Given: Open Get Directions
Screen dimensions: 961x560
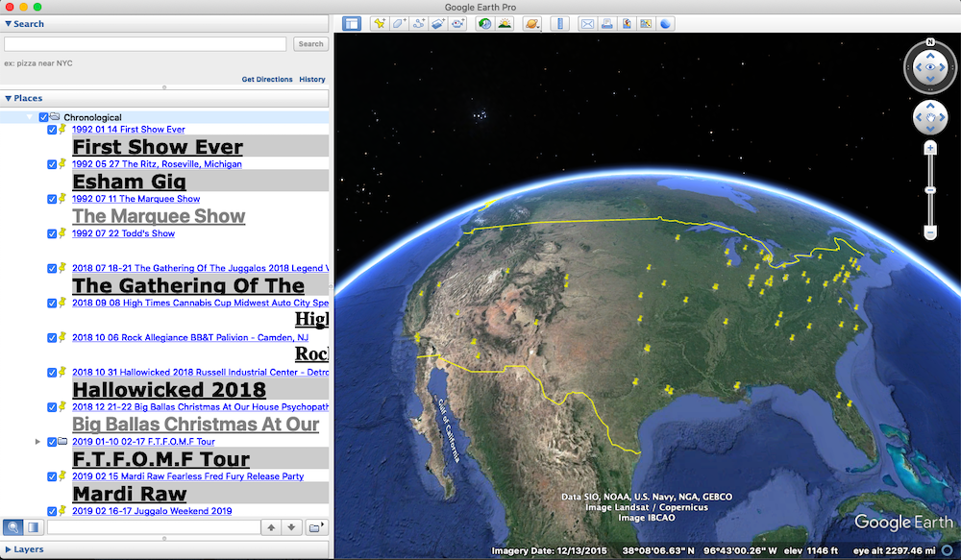Looking at the screenshot, I should [x=267, y=80].
